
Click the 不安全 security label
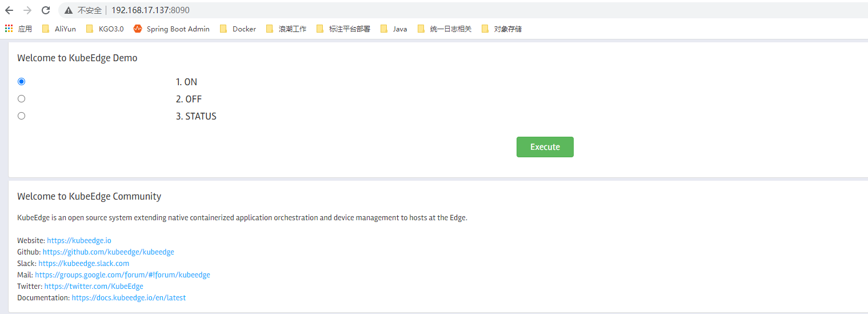(x=89, y=10)
